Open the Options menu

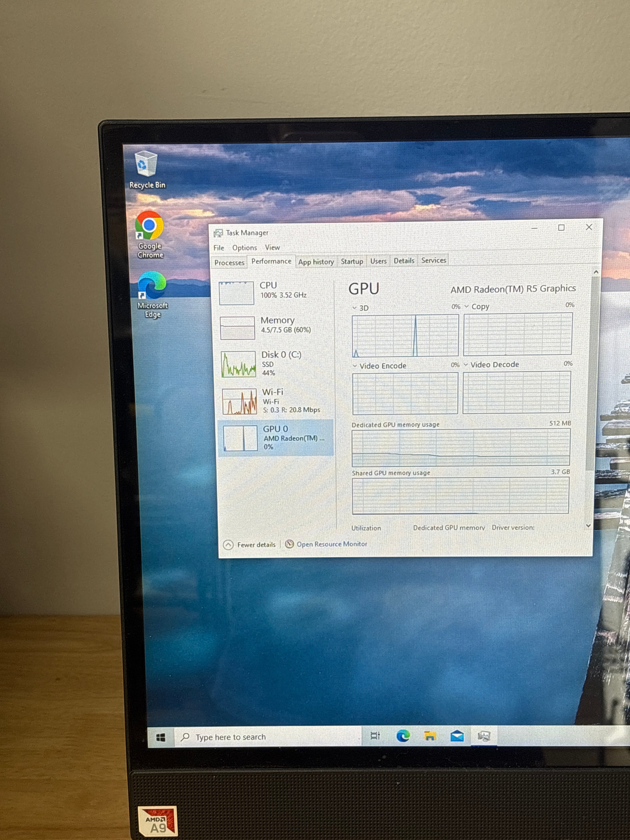click(245, 247)
